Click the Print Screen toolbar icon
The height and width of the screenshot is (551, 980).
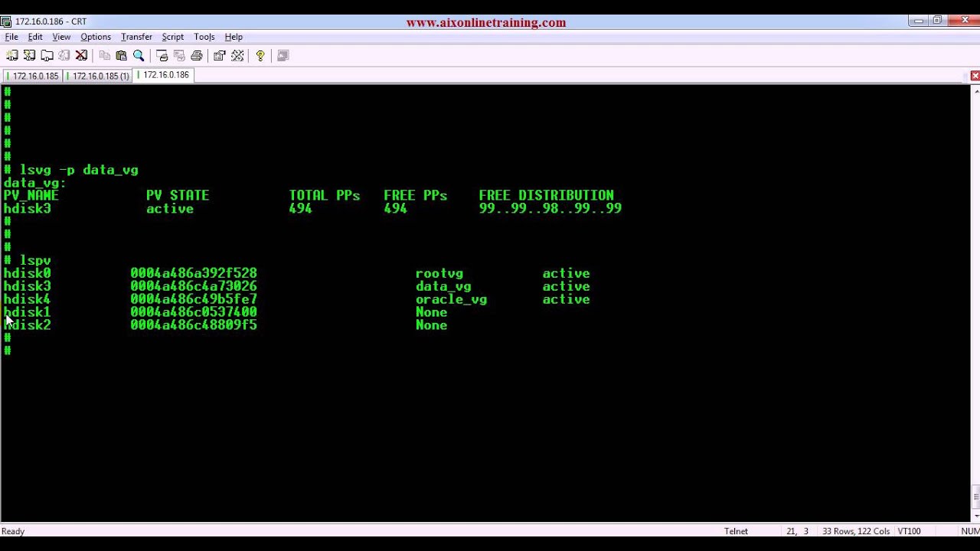[x=162, y=56]
